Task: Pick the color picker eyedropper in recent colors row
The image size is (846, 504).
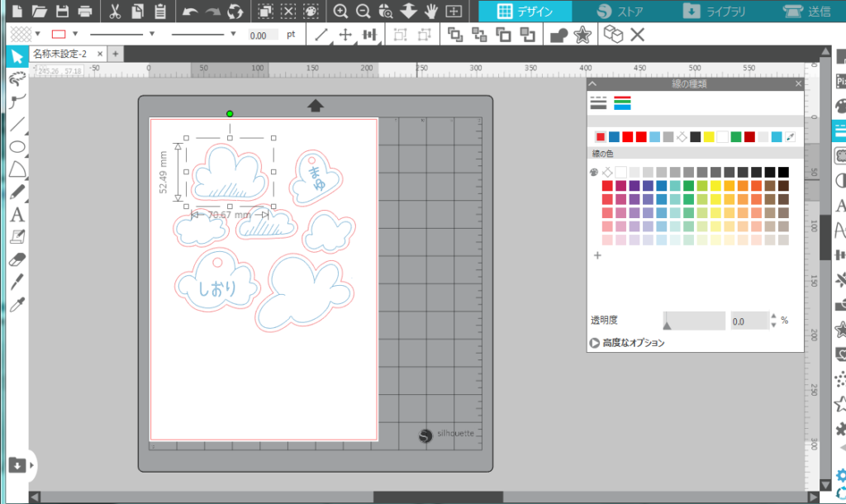Action: point(790,137)
